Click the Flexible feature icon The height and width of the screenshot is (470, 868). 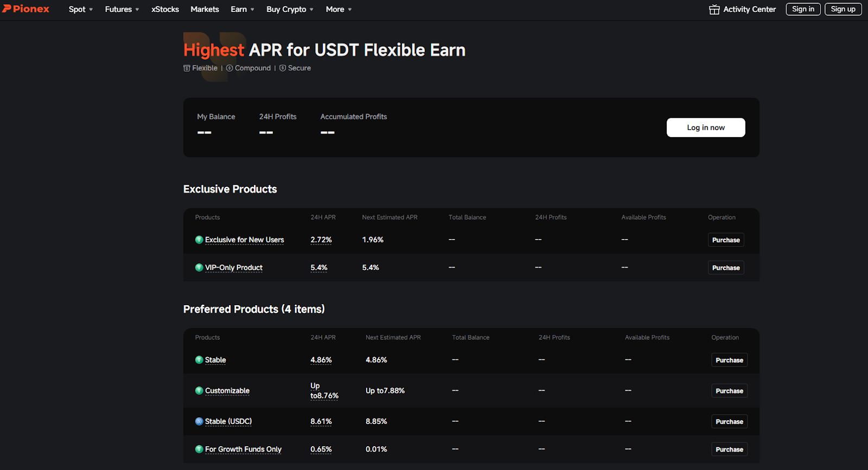[x=187, y=68]
